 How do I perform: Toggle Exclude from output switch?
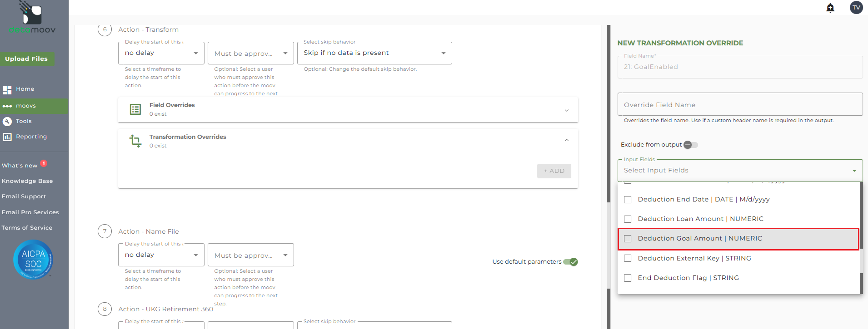pyautogui.click(x=690, y=145)
